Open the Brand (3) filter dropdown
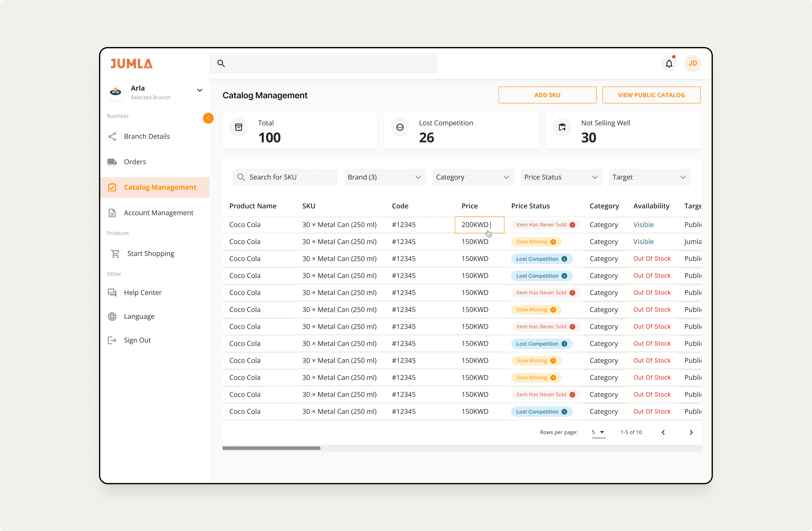The width and height of the screenshot is (812, 531). click(385, 177)
